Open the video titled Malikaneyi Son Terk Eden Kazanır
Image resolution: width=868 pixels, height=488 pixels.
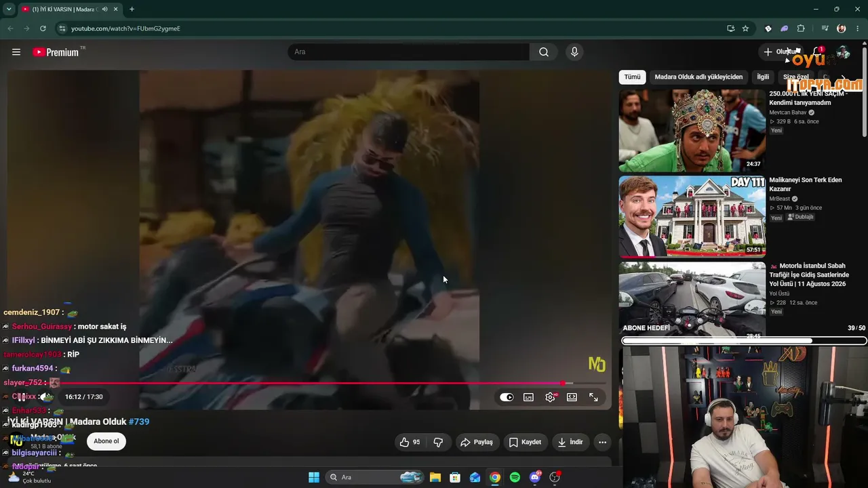point(806,184)
